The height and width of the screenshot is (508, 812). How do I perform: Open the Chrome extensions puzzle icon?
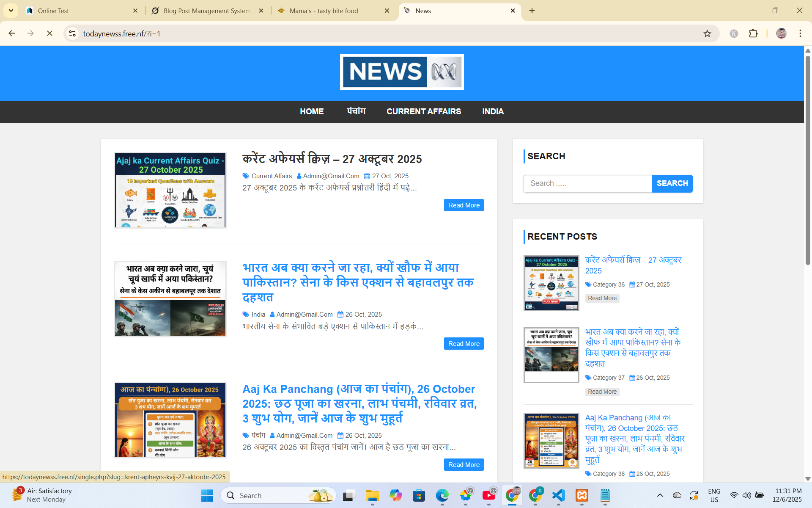pos(754,33)
